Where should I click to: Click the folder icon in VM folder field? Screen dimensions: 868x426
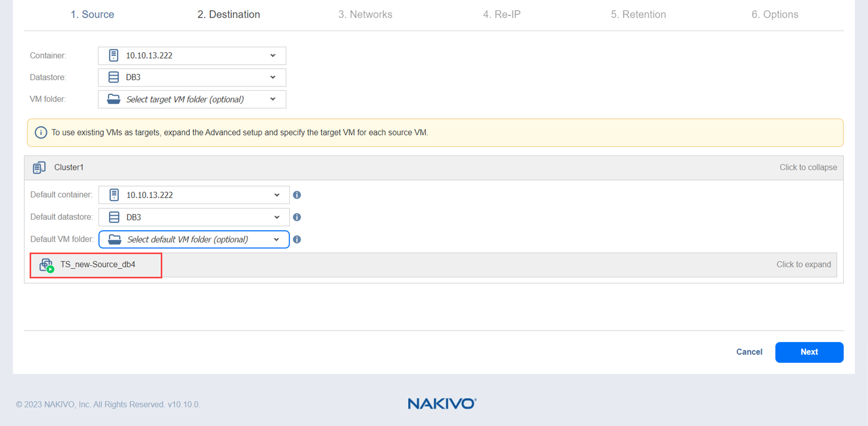pos(114,99)
